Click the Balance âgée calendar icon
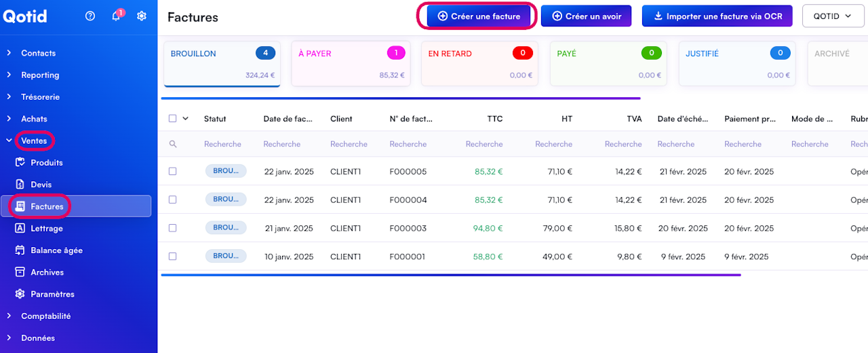The height and width of the screenshot is (353, 868). (x=19, y=250)
